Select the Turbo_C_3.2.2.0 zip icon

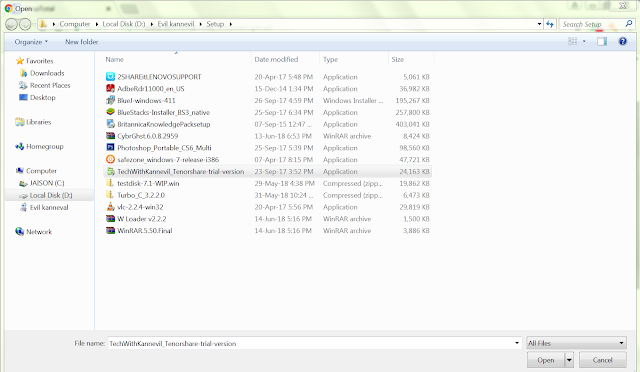(x=110, y=195)
